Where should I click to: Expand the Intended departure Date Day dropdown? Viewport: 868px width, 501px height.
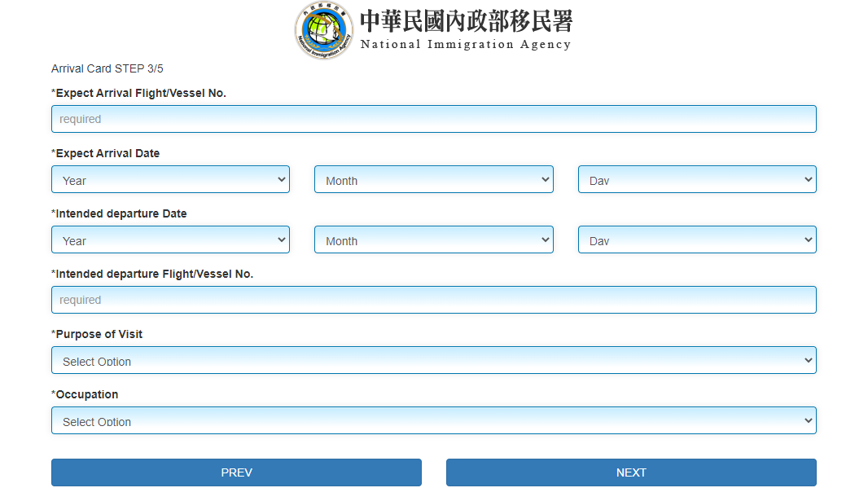point(696,240)
